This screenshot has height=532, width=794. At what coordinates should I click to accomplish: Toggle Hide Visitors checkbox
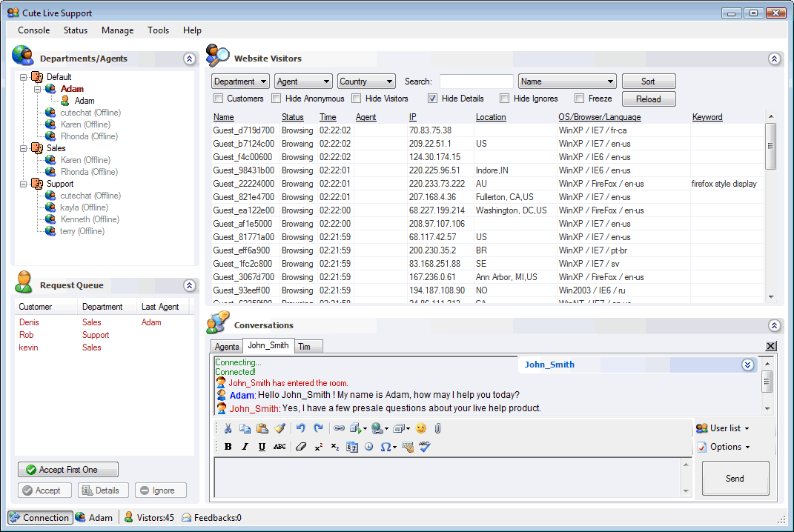pyautogui.click(x=357, y=99)
